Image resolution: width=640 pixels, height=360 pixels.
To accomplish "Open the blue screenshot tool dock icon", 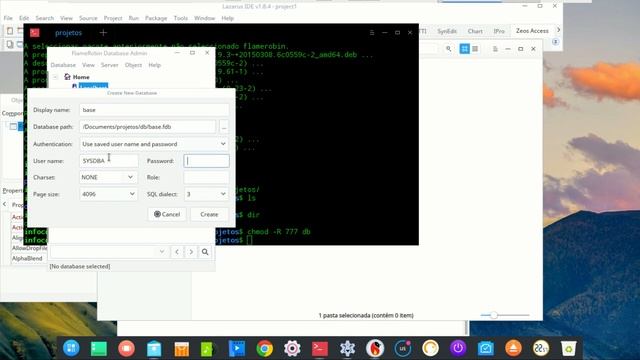I will point(486,349).
